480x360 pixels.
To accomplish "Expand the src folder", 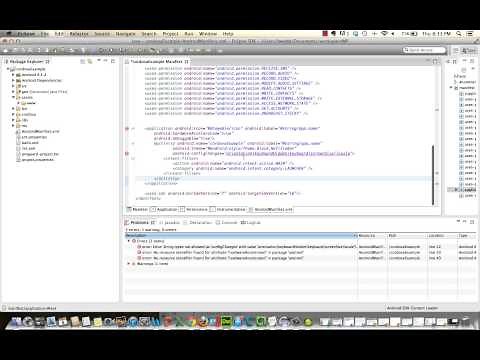I will (13, 86).
